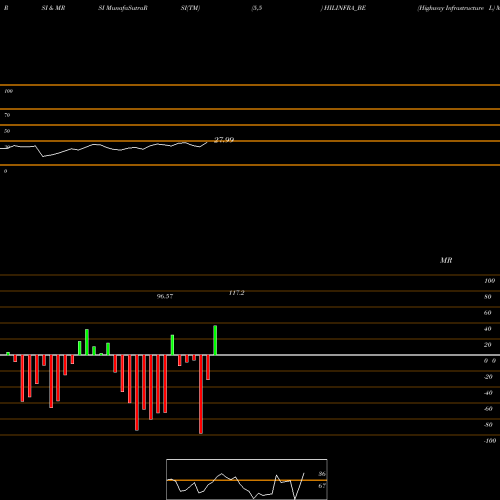Click the -40 label on MR axis

coord(488,393)
